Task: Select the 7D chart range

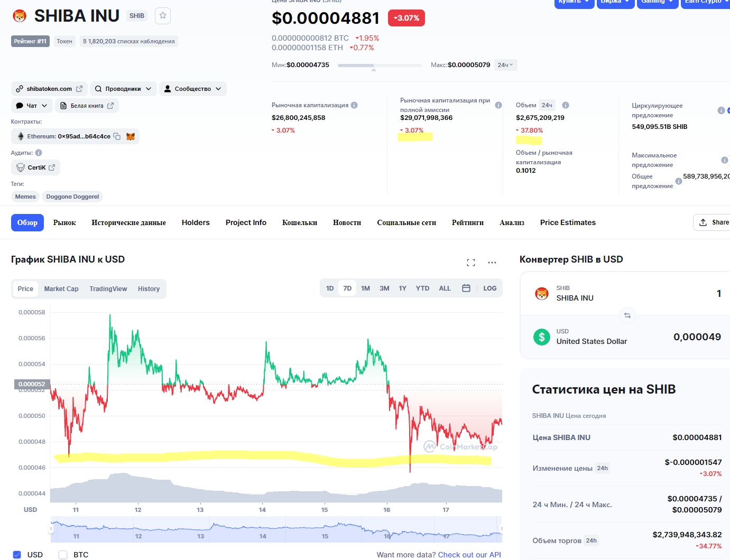Action: [347, 288]
